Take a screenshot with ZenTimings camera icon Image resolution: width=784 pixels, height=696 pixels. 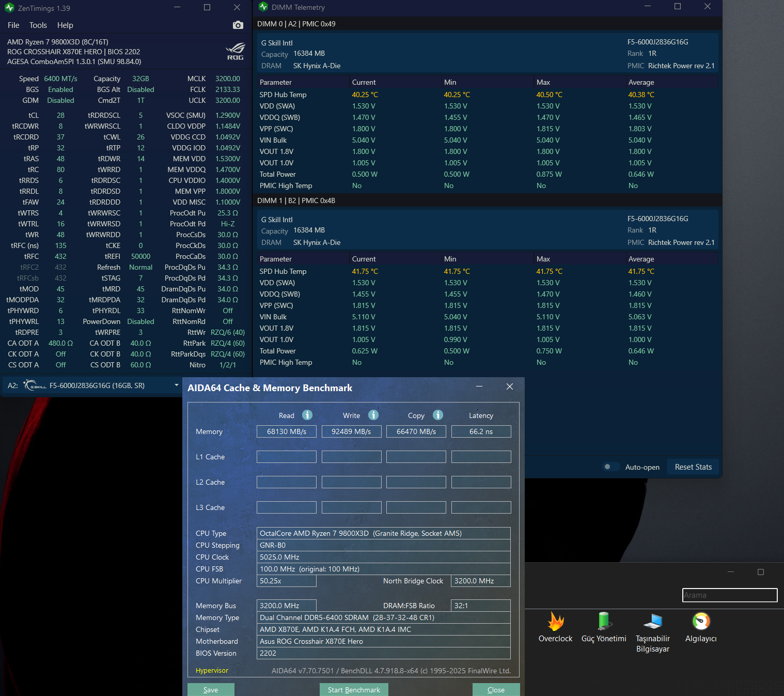coord(238,25)
